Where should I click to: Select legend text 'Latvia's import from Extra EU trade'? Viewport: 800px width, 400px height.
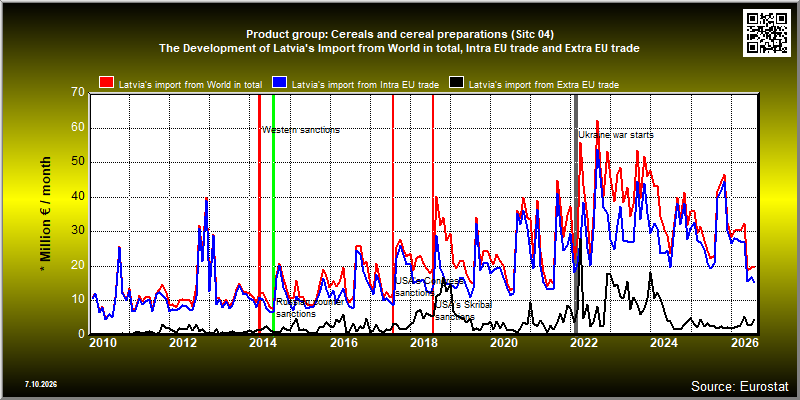[544, 85]
